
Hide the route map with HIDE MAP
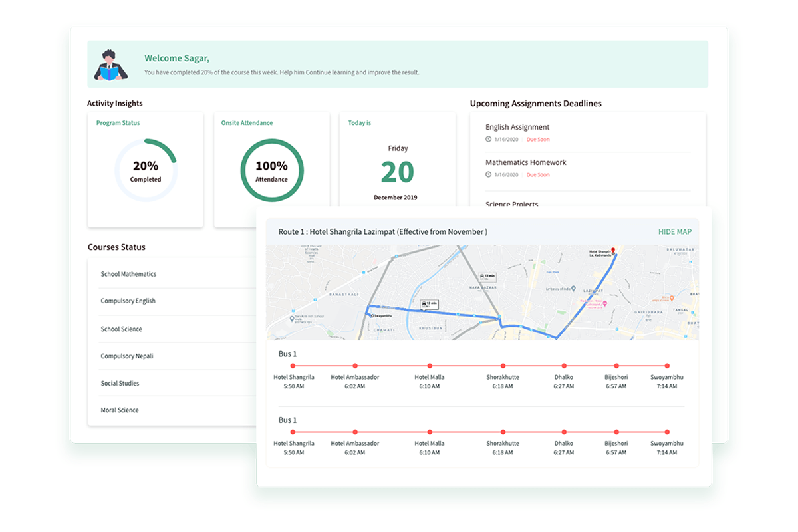tap(675, 232)
